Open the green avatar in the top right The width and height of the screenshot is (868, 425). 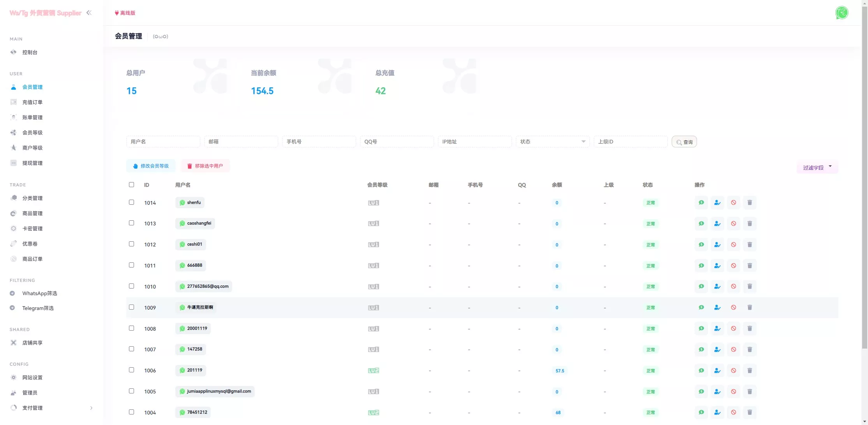click(842, 13)
